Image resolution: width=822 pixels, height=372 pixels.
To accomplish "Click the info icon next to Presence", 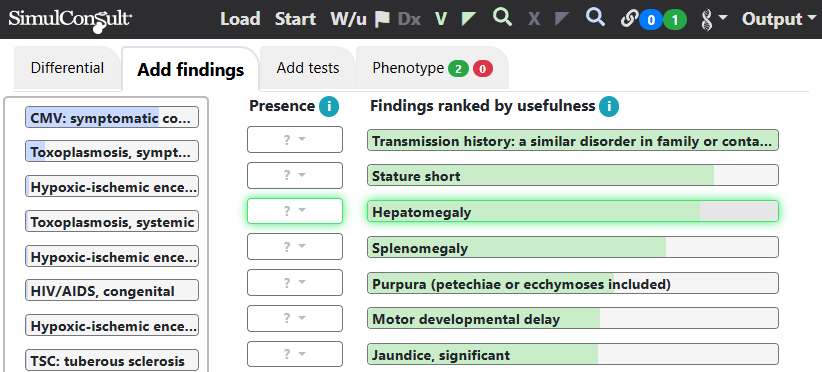I will point(329,106).
